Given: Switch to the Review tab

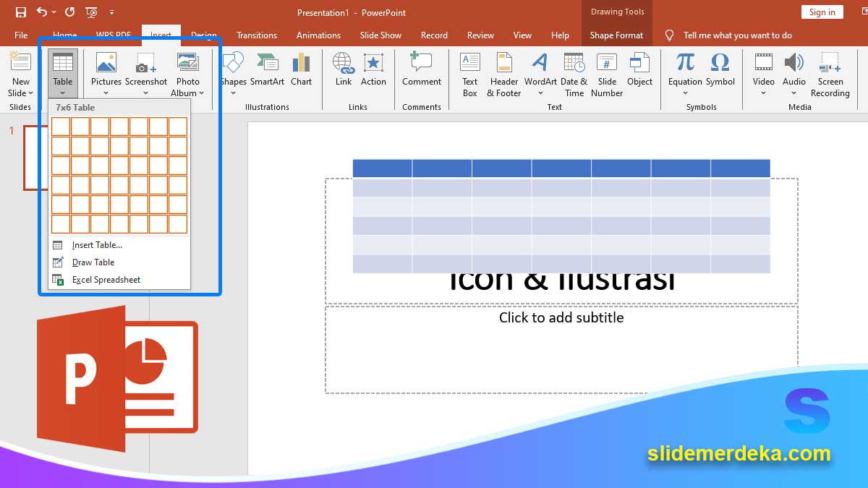Looking at the screenshot, I should [x=480, y=35].
